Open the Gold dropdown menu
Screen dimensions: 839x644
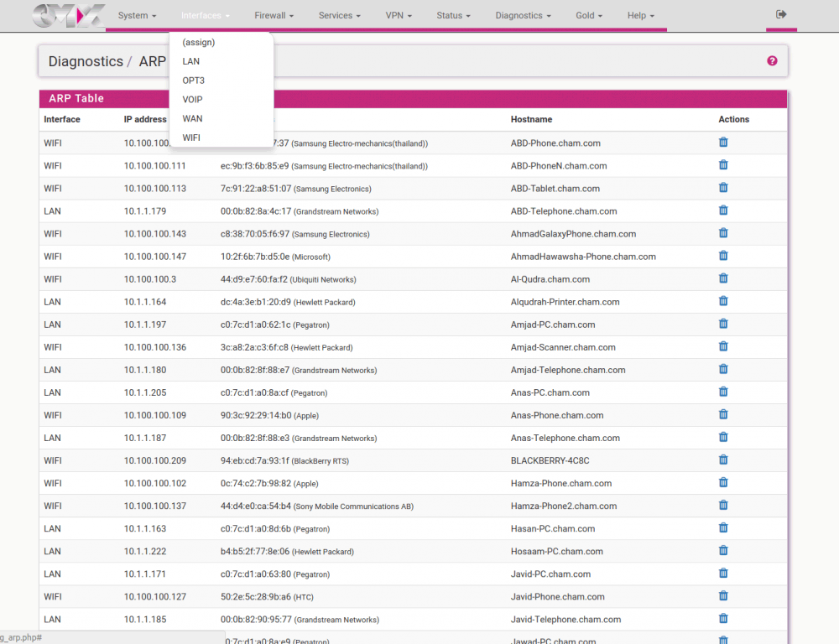[x=589, y=16]
